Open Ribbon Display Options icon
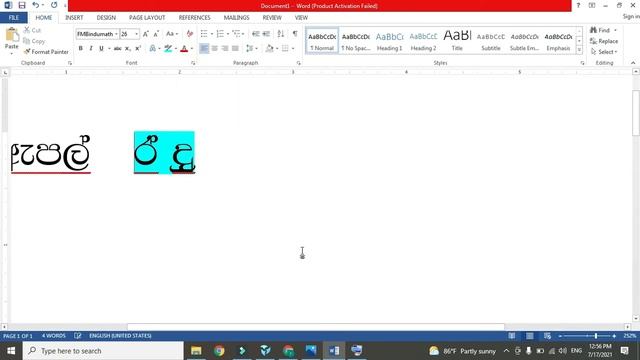Screen dimensions: 640x360 (x=592, y=5)
